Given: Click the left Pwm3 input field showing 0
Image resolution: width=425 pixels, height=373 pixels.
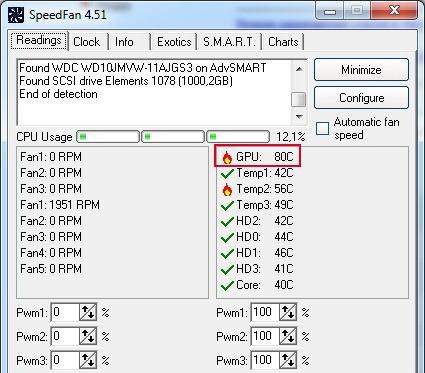Looking at the screenshot, I should 65,360.
